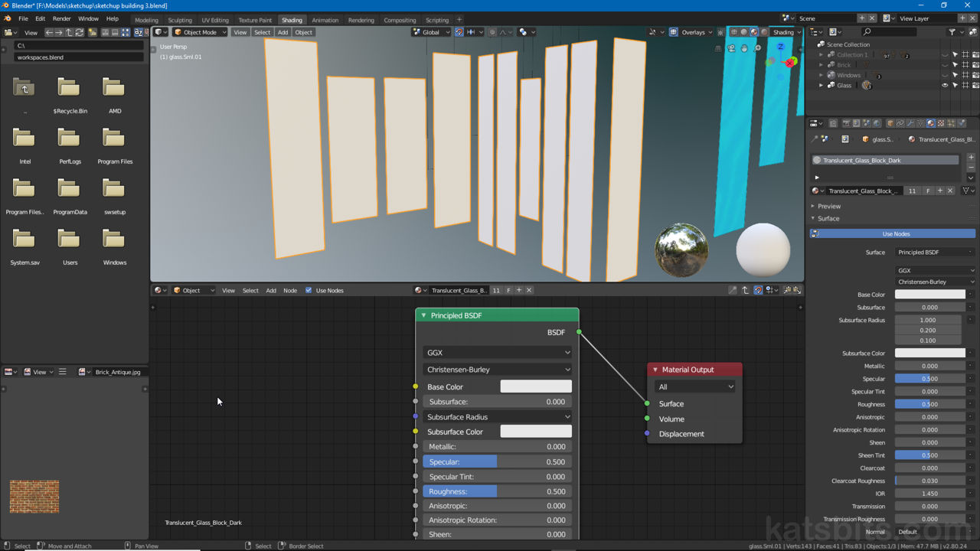Click Select in node editor header
Image resolution: width=980 pixels, height=551 pixels.
(250, 290)
